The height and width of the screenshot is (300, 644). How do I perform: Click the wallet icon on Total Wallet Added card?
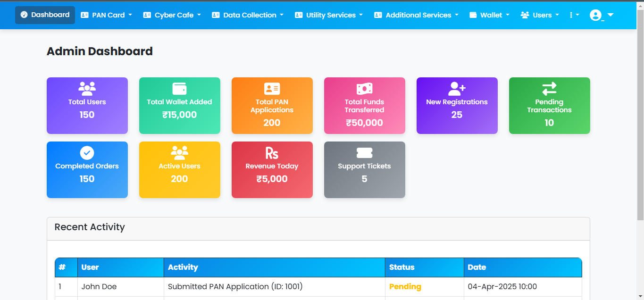click(179, 88)
